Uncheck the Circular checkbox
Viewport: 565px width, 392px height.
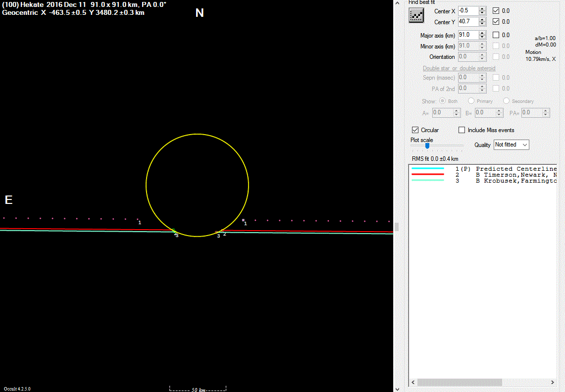415,130
